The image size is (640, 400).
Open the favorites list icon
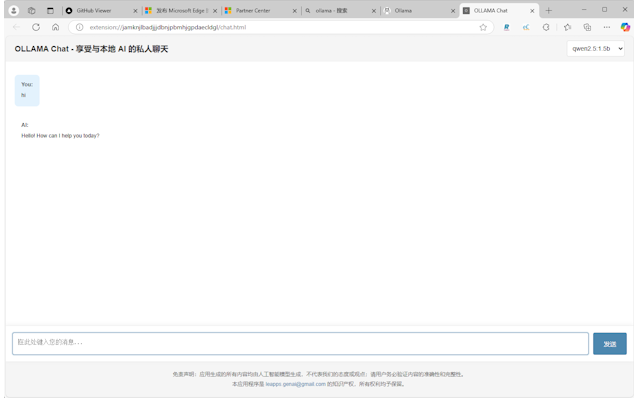pos(567,27)
